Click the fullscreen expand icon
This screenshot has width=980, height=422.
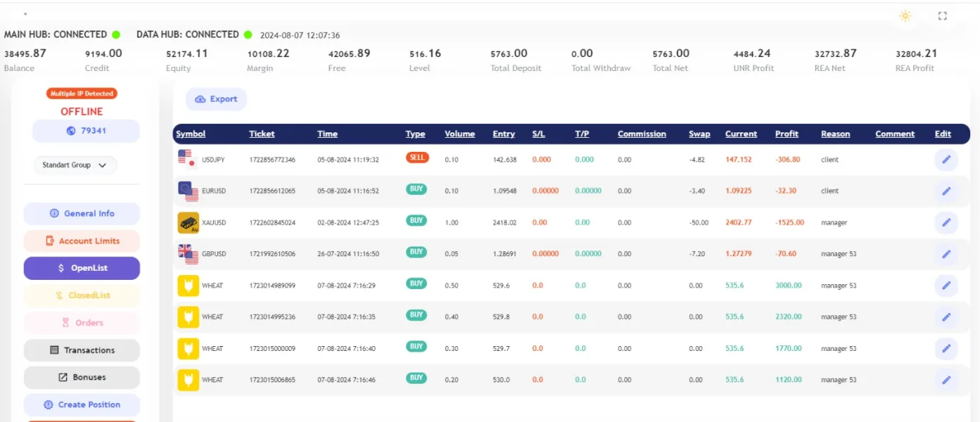[x=943, y=16]
